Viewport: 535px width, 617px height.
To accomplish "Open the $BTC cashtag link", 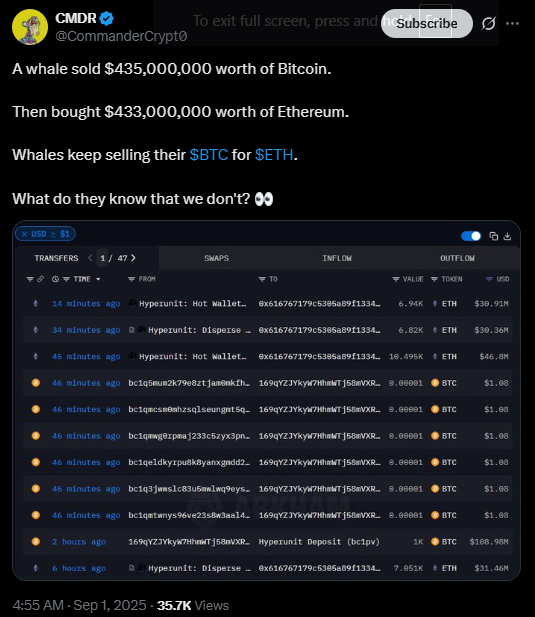I will [x=209, y=155].
